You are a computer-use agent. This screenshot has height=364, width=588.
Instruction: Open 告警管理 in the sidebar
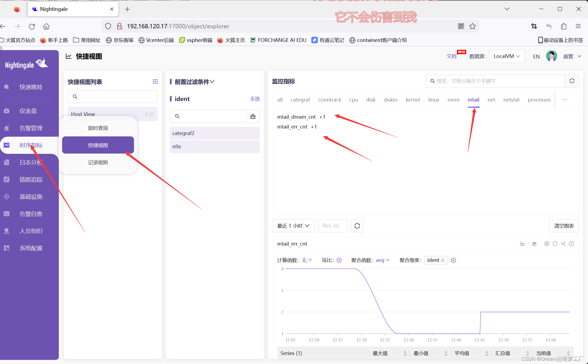point(31,128)
